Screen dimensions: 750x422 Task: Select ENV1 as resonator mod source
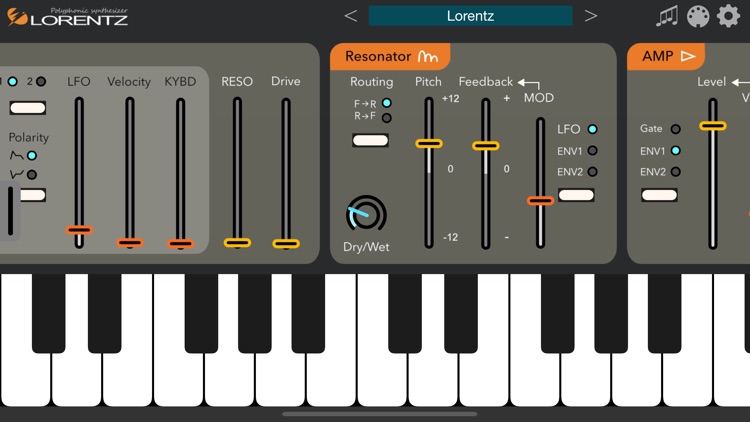click(592, 151)
